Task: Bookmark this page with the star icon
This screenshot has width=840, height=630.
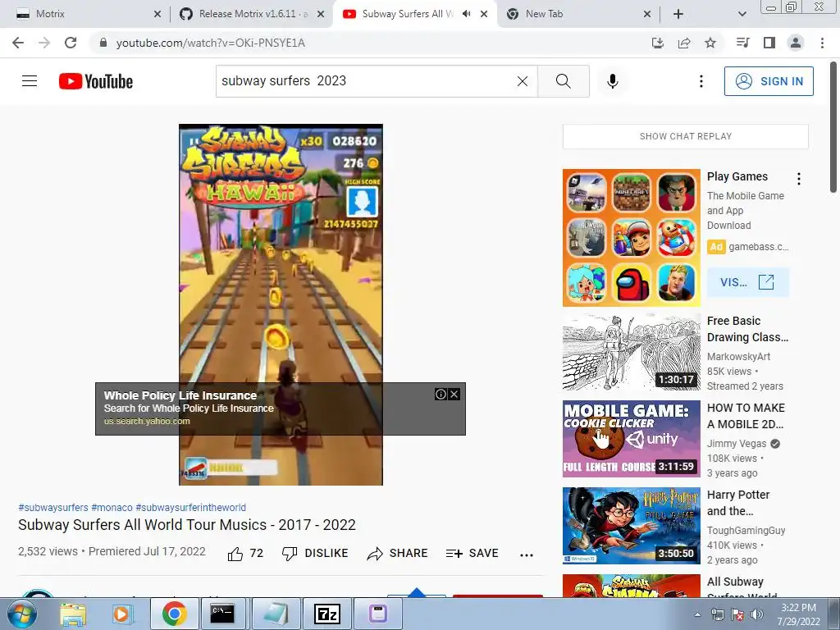Action: point(710,43)
